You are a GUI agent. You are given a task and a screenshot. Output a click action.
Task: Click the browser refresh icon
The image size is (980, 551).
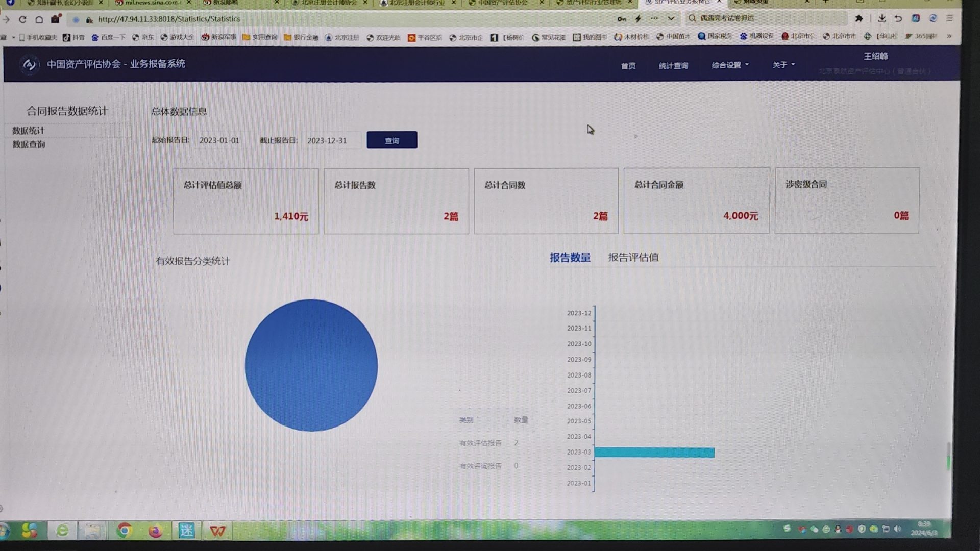[22, 19]
